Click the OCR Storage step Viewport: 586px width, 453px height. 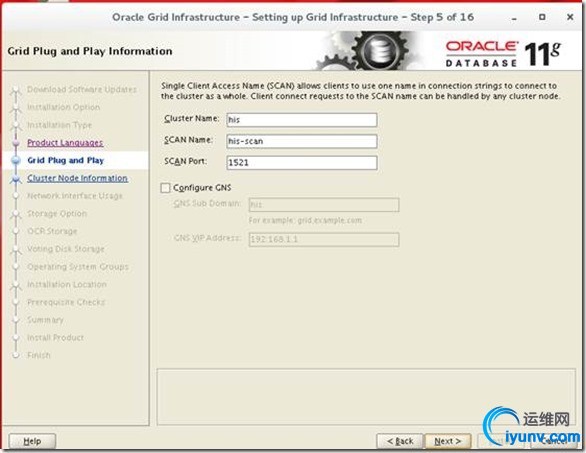click(52, 231)
